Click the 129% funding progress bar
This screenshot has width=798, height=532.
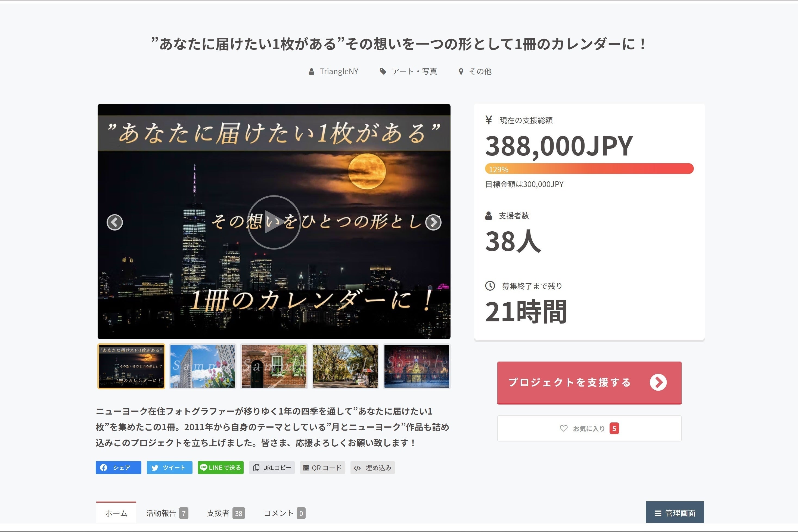tap(589, 169)
